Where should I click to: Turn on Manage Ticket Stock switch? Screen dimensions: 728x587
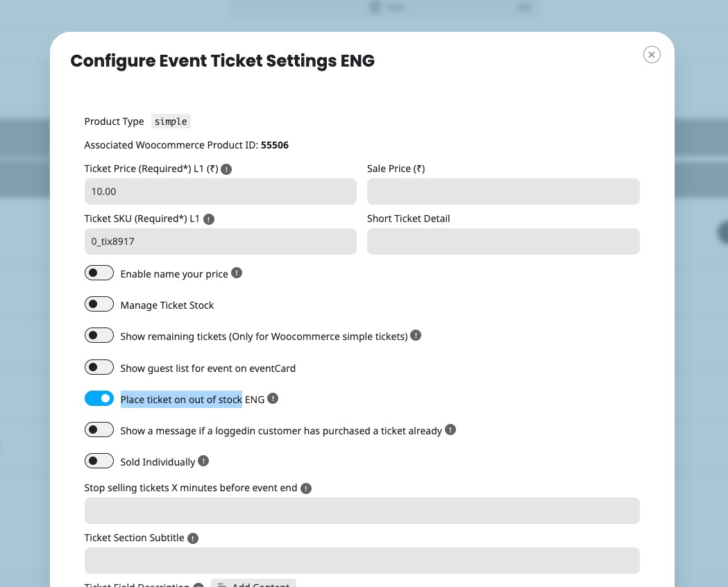click(x=99, y=304)
